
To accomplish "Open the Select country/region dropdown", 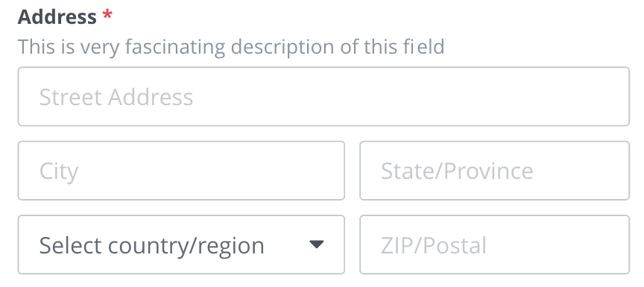I will click(x=181, y=245).
